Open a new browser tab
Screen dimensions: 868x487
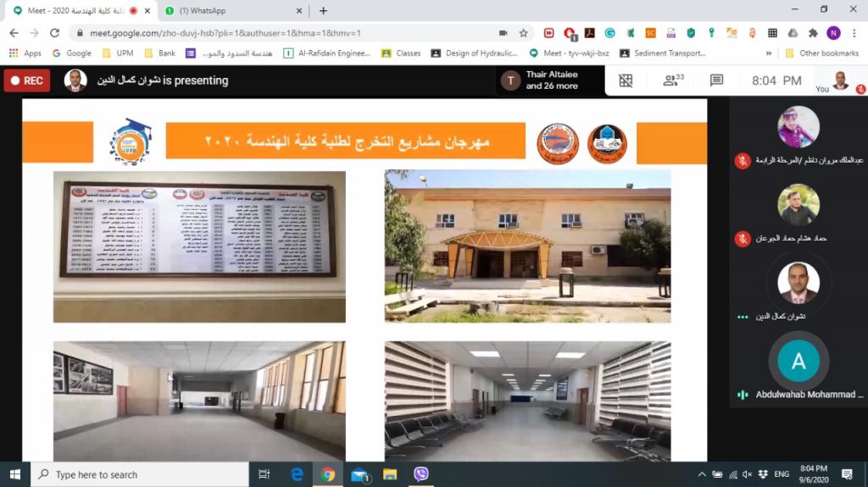point(323,10)
